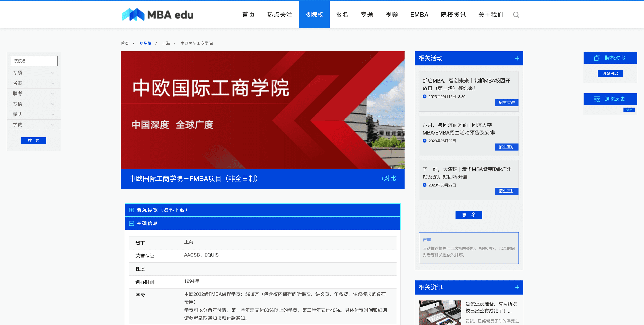644x325 pixels.
Task: Open the 省市 filter dropdown
Action: [34, 83]
